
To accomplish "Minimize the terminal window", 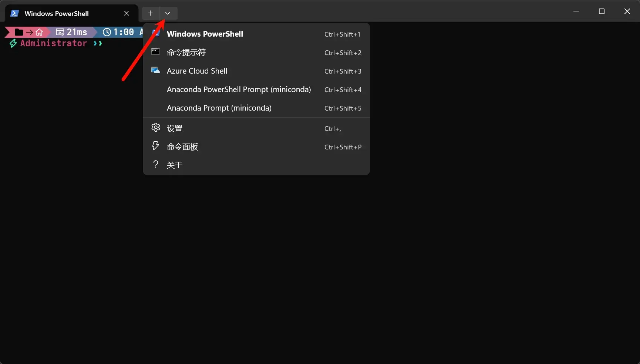I will pos(576,11).
